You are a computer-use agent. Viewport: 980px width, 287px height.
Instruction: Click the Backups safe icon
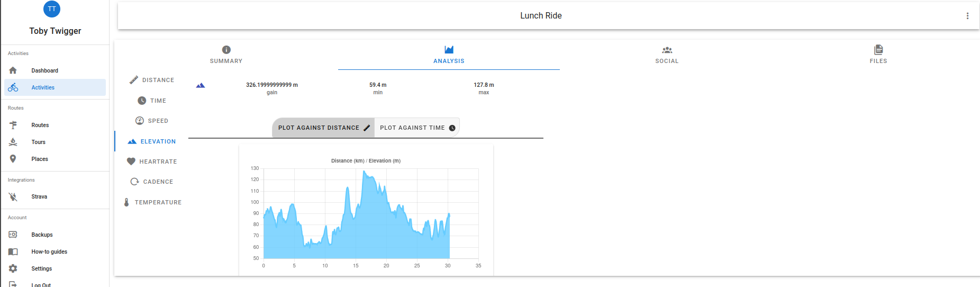[13, 235]
